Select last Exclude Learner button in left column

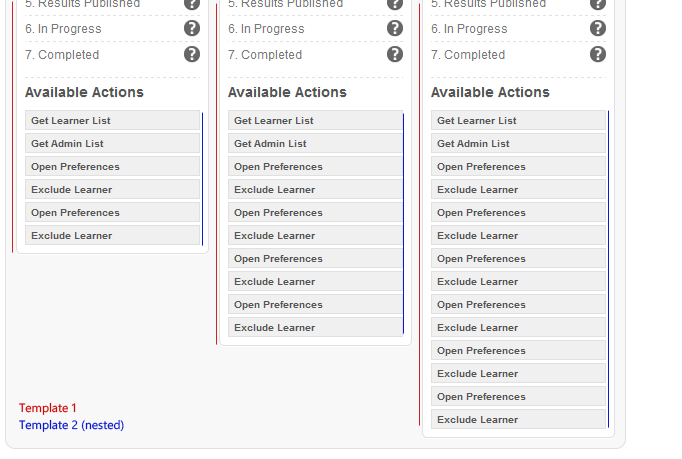(112, 236)
